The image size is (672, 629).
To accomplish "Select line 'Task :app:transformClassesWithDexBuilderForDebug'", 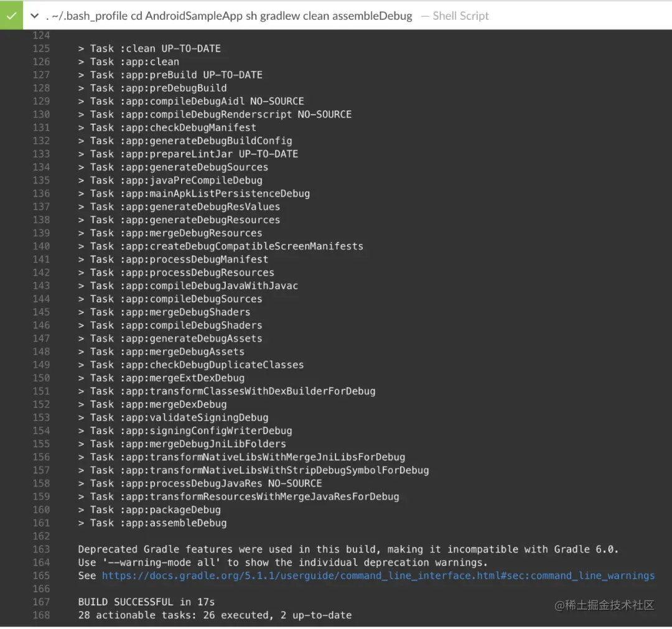I will [226, 391].
